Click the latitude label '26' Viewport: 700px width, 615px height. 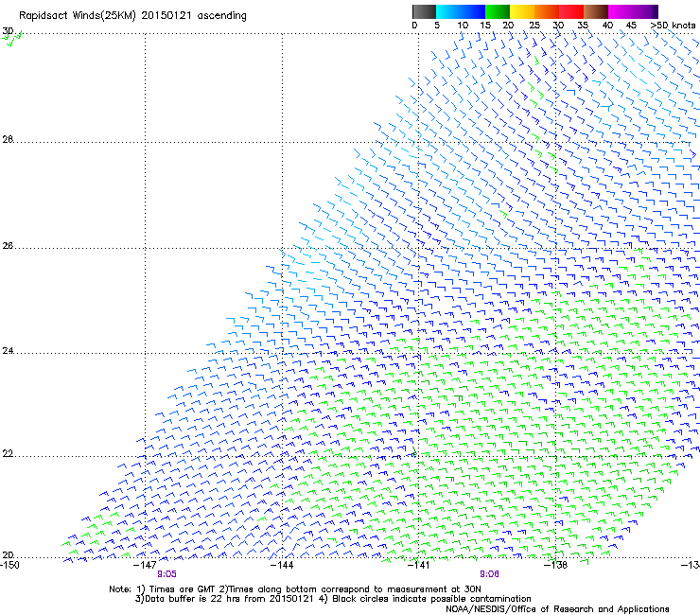point(8,246)
